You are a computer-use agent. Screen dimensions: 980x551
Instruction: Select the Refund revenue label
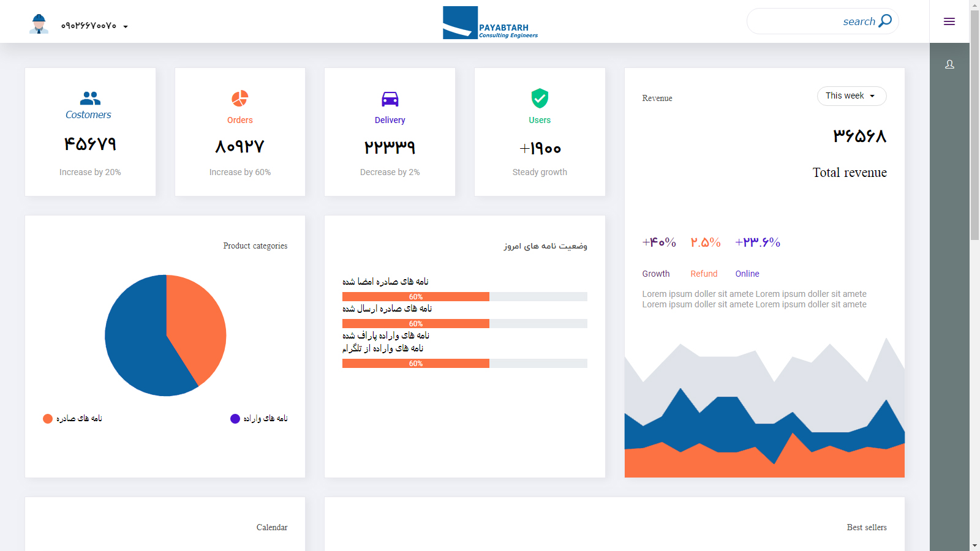pyautogui.click(x=704, y=274)
